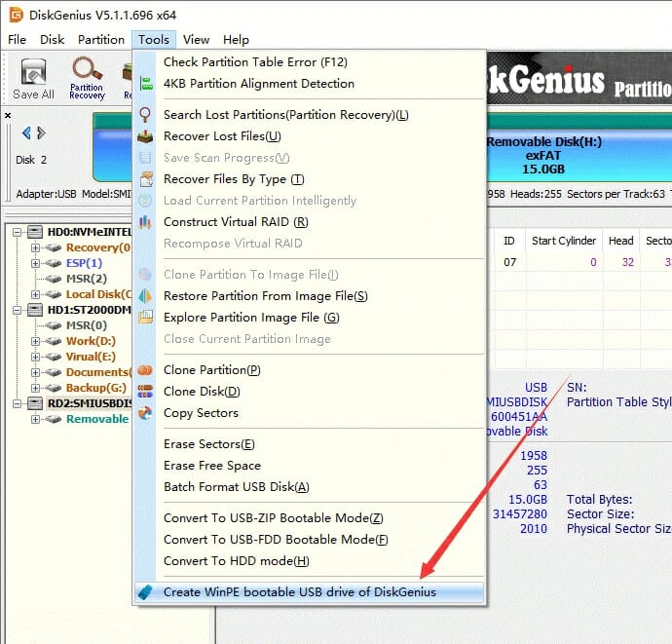Click the Recover Lost Files menu icon
672x644 pixels.
(146, 136)
